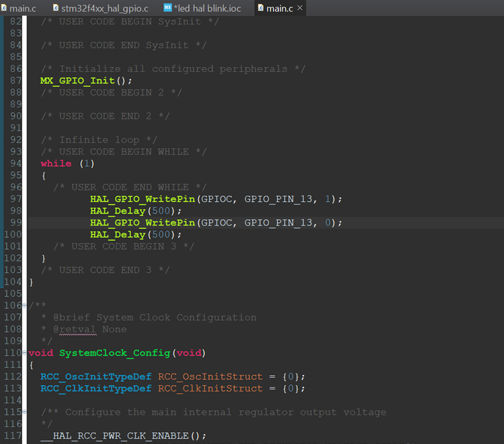Click 'Initialize all configured peripherals' comment
This screenshot has width=504, height=444.
(173, 69)
